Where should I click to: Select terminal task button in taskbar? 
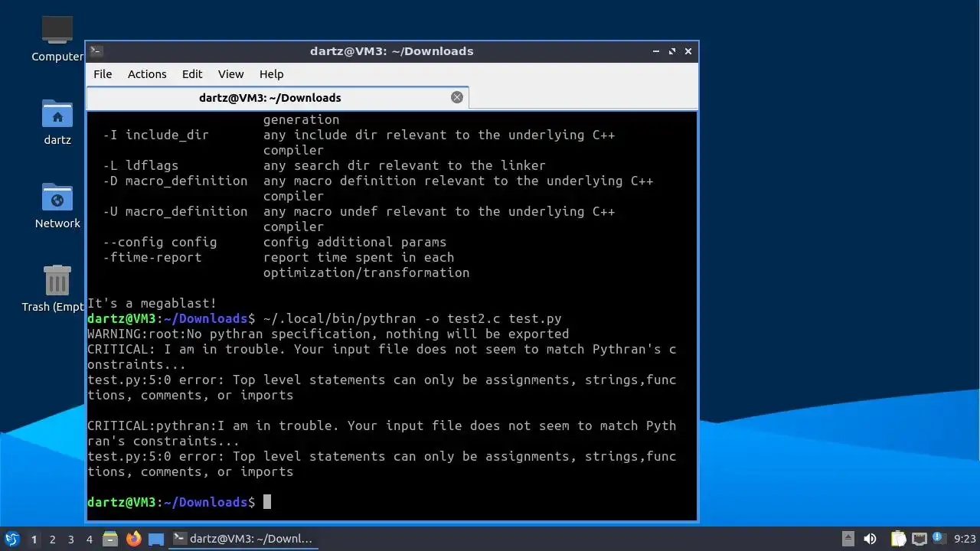[x=243, y=539]
